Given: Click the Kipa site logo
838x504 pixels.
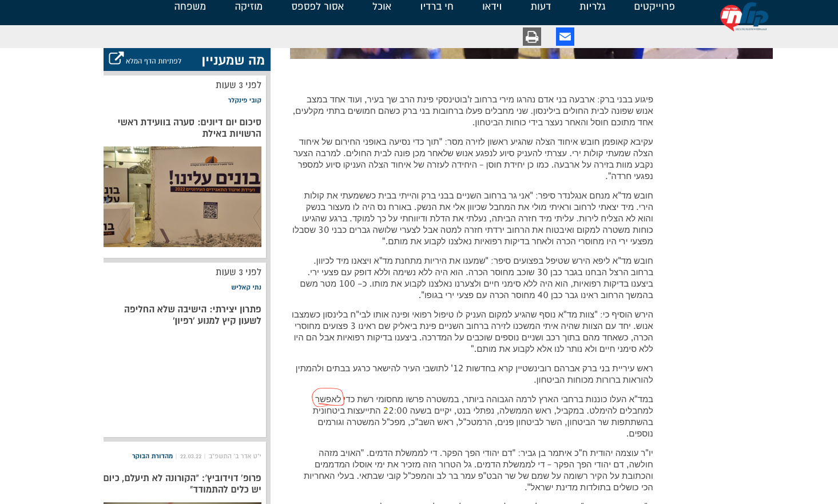Looking at the screenshot, I should (x=742, y=17).
